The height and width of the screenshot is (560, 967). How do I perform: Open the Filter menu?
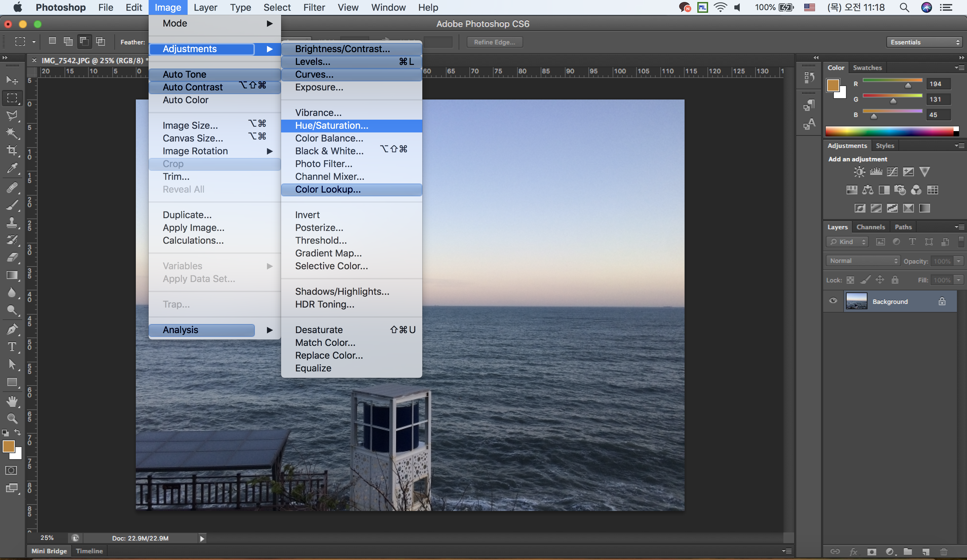tap(314, 7)
